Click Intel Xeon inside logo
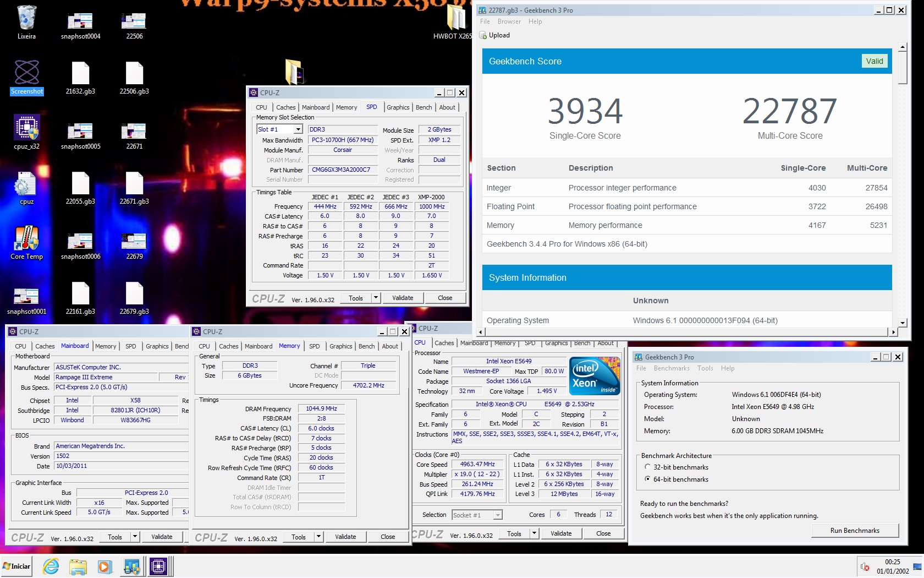The width and height of the screenshot is (924, 578). [x=595, y=376]
